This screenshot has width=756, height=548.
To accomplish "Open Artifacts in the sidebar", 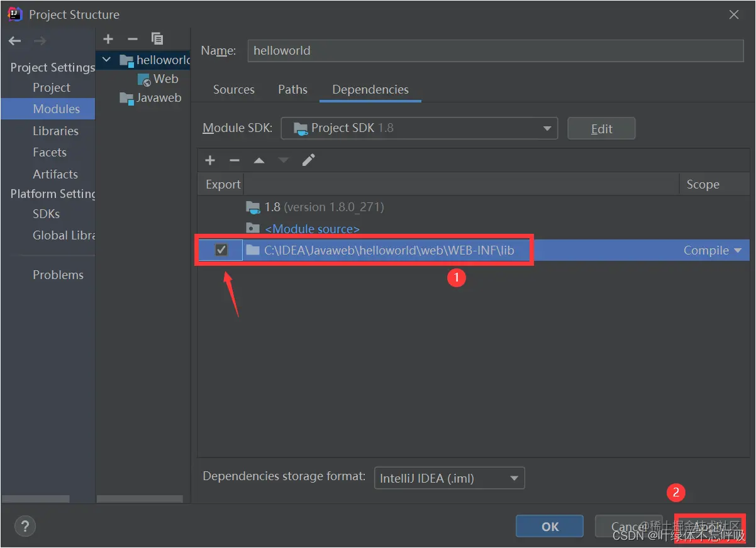I will pyautogui.click(x=48, y=174).
